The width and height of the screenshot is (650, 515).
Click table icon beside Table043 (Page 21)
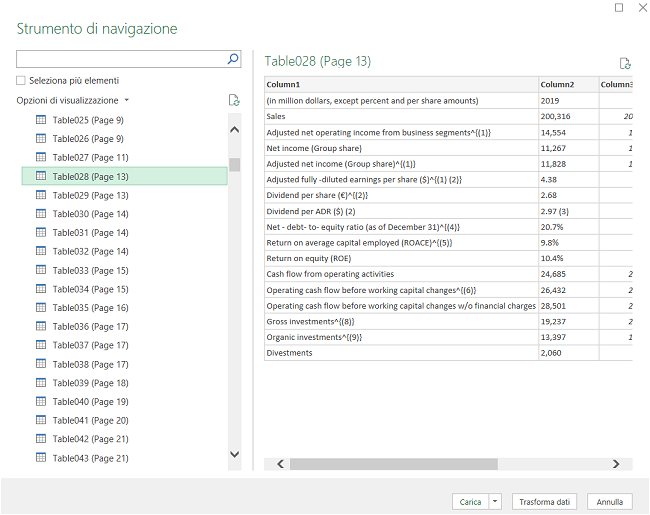pyautogui.click(x=41, y=458)
